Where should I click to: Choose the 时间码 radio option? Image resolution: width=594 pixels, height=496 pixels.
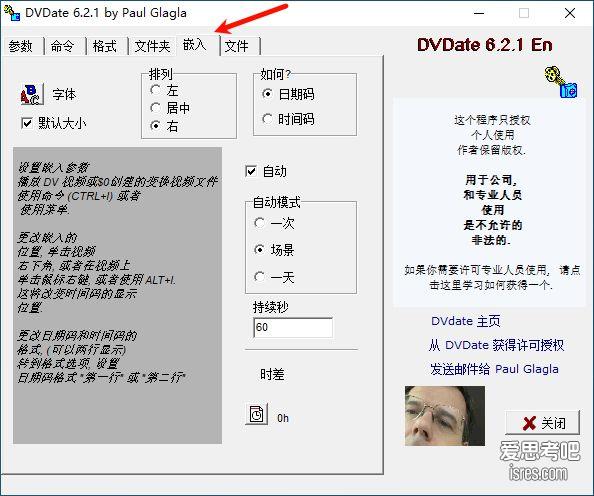coord(267,119)
